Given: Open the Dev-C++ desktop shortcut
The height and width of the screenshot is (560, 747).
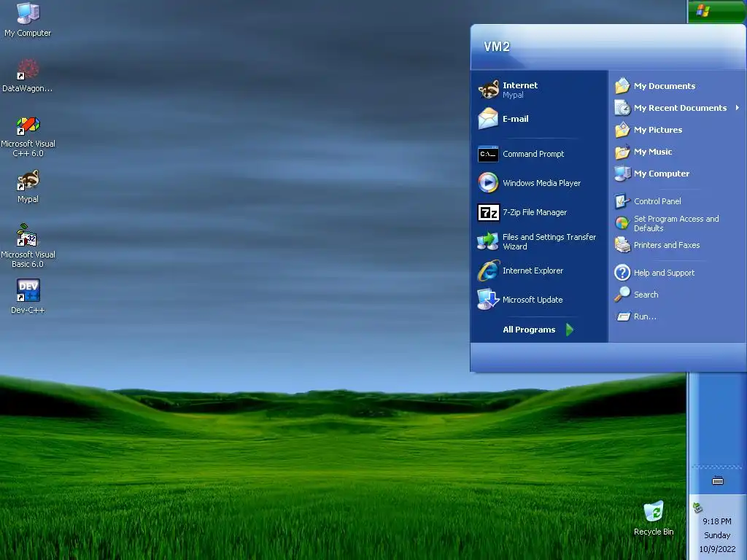Looking at the screenshot, I should click(x=28, y=296).
